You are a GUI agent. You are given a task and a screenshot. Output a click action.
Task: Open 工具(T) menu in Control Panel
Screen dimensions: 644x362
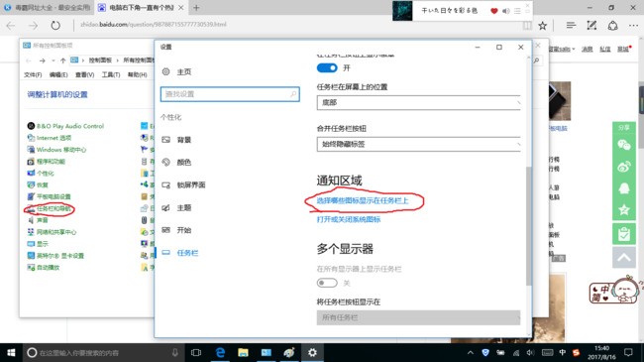pos(111,74)
